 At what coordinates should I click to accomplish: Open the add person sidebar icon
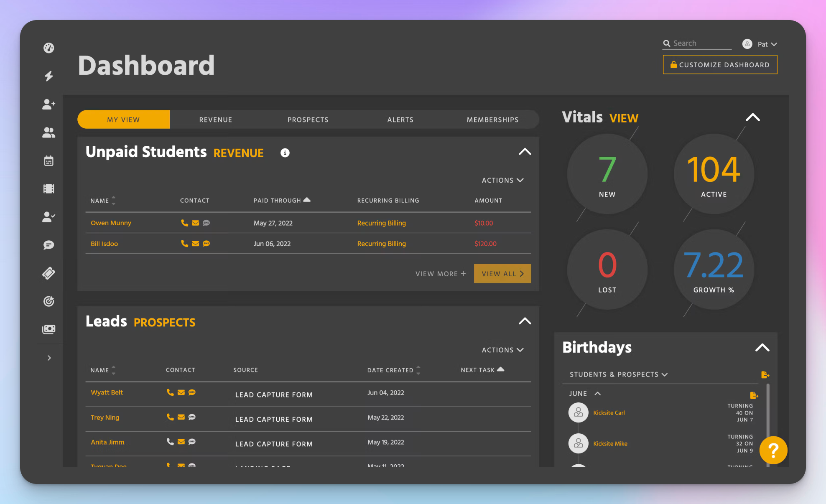point(49,104)
